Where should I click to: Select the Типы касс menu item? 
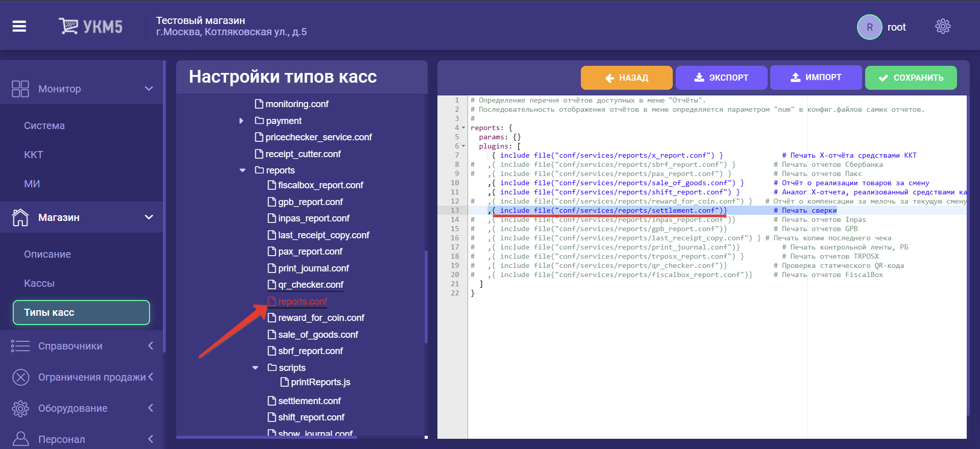pyautogui.click(x=81, y=312)
